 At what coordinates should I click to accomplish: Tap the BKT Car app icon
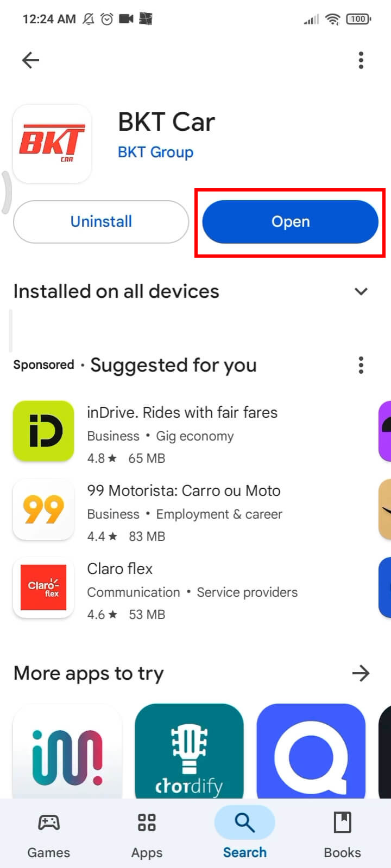52,144
